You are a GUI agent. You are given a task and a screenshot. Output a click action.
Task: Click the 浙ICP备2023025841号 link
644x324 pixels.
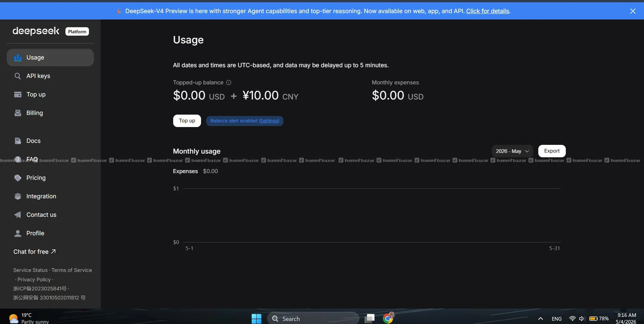pyautogui.click(x=40, y=289)
